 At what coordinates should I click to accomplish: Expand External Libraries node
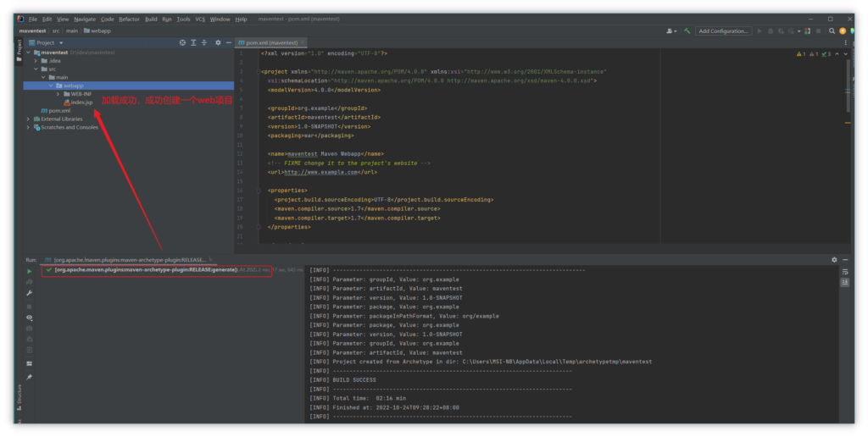[x=28, y=119]
